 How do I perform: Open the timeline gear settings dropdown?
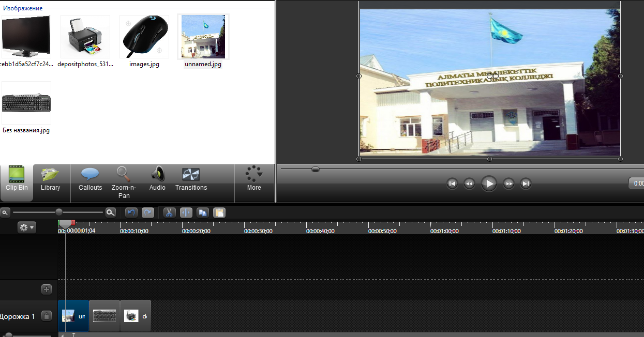(x=26, y=227)
